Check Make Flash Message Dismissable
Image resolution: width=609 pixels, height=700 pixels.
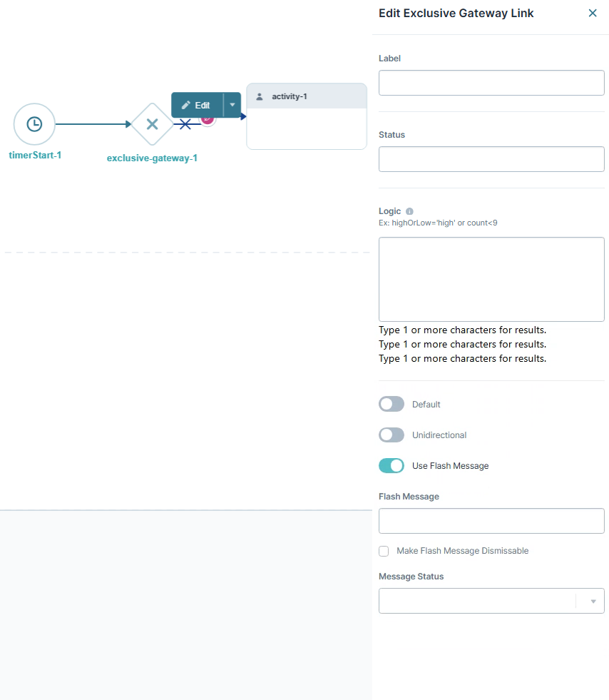pos(384,551)
